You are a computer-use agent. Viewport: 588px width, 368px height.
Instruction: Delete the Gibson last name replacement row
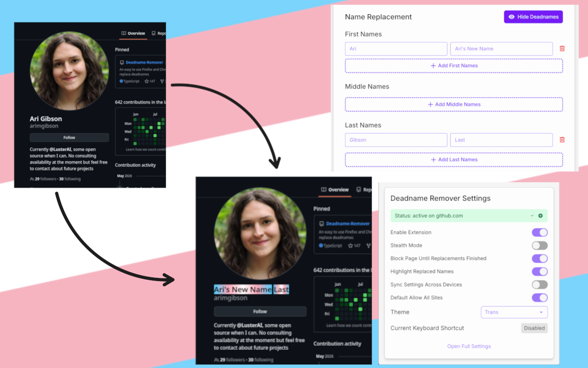pos(562,140)
